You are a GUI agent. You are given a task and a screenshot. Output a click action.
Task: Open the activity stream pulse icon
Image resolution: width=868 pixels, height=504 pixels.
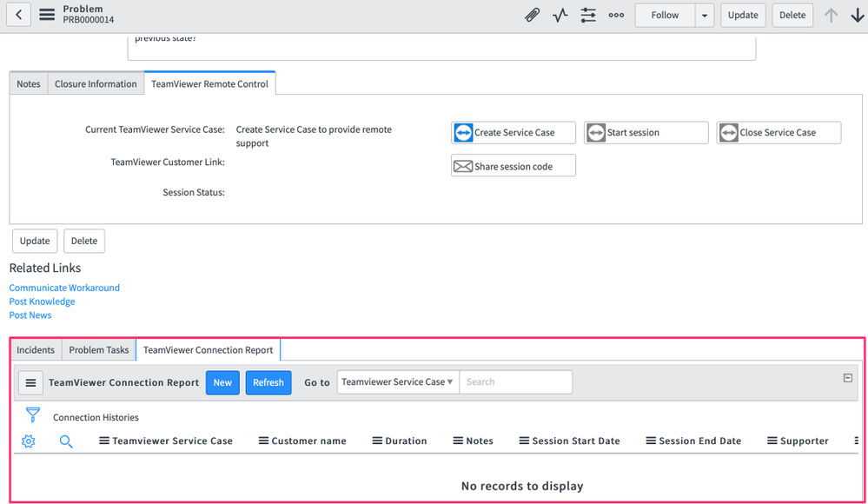pyautogui.click(x=560, y=15)
